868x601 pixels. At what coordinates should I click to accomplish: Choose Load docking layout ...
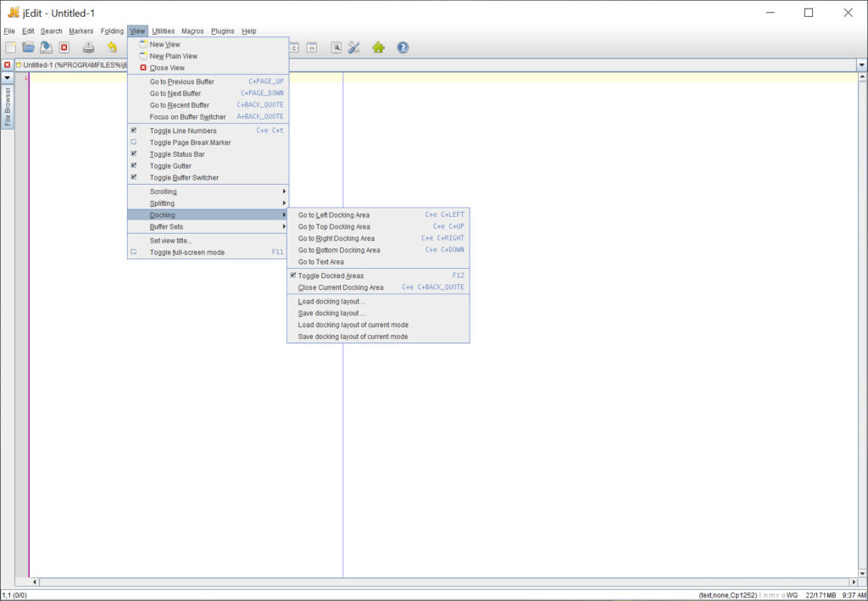pyautogui.click(x=378, y=302)
